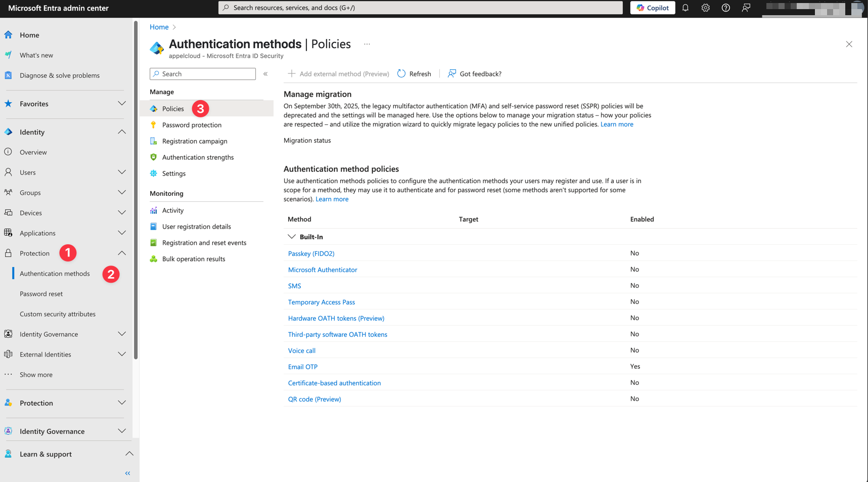The image size is (868, 482).
Task: Click the Identity diamond icon
Action: (x=9, y=132)
